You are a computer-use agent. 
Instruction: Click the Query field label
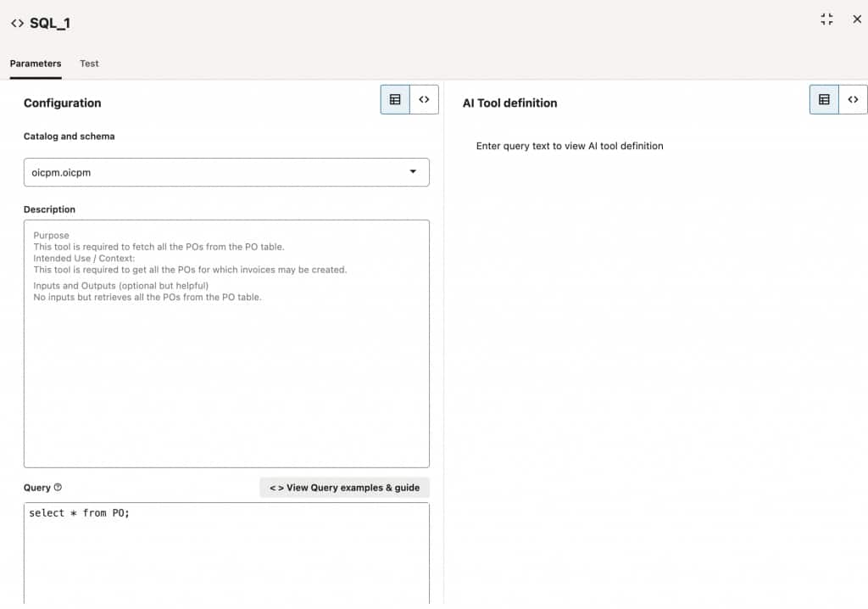pyautogui.click(x=37, y=488)
